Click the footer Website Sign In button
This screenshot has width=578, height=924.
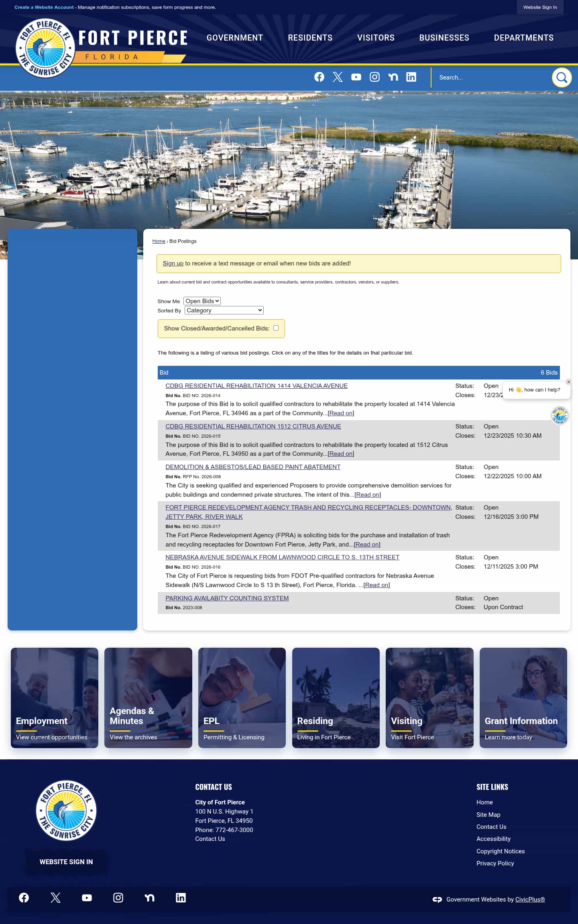(66, 862)
